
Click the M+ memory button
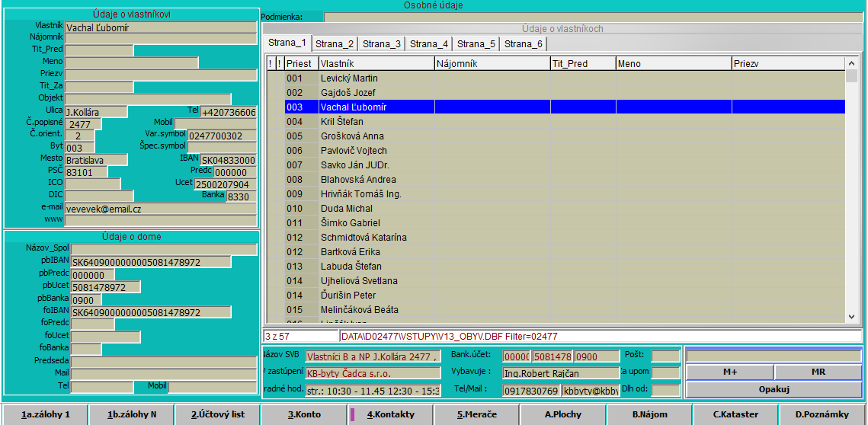point(729,372)
